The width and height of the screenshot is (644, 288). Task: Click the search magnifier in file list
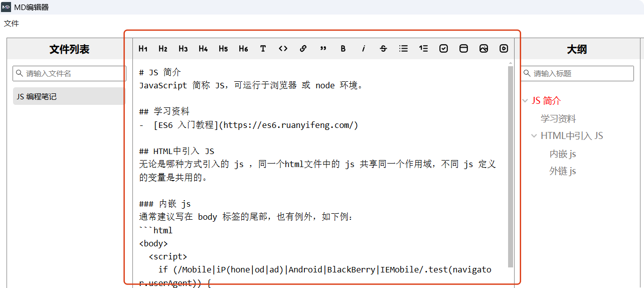tap(20, 73)
